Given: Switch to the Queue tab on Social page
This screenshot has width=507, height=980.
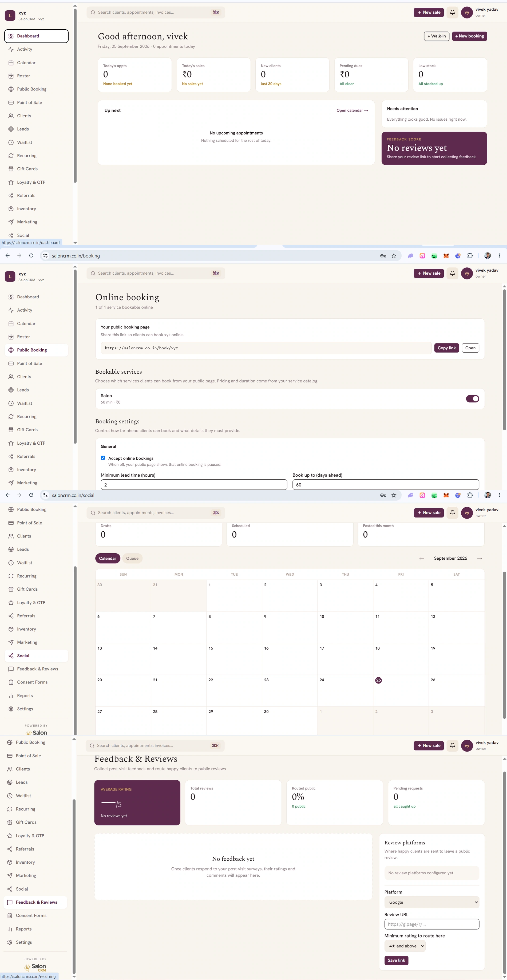Looking at the screenshot, I should [x=132, y=558].
